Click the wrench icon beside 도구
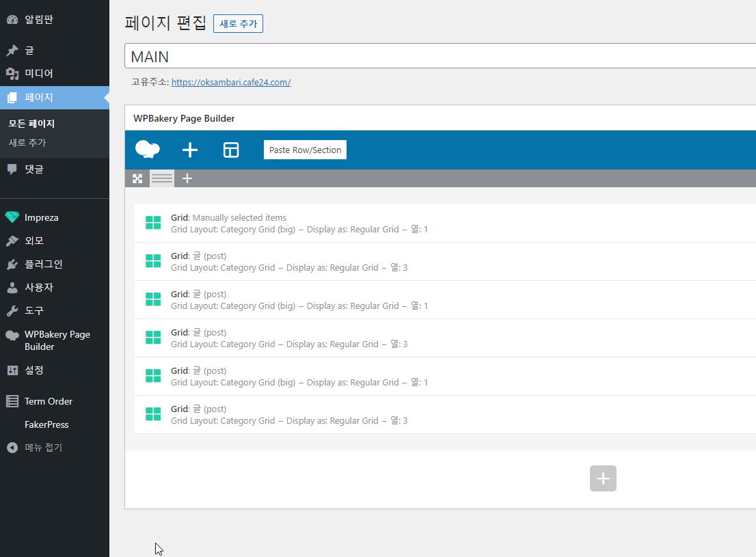The image size is (756, 557). pyautogui.click(x=12, y=310)
